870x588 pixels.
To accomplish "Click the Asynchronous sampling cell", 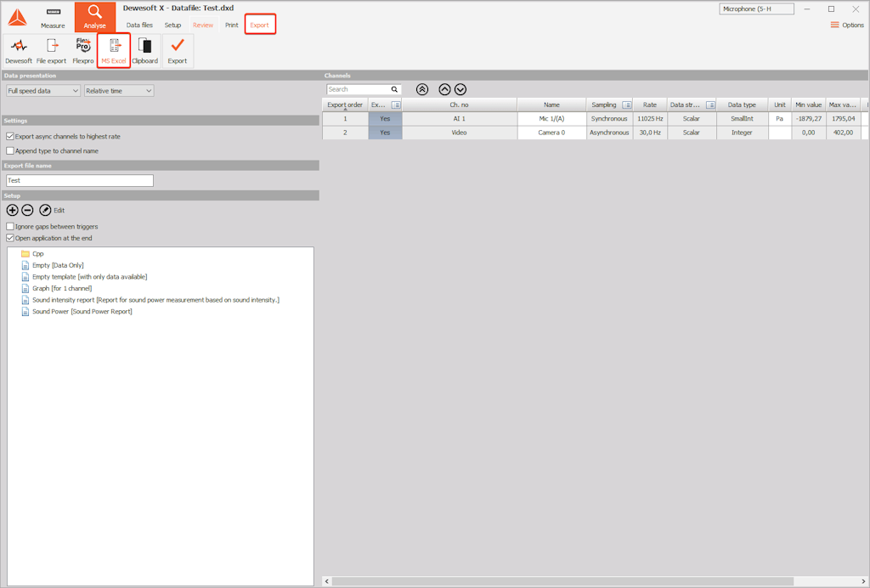I will point(609,133).
